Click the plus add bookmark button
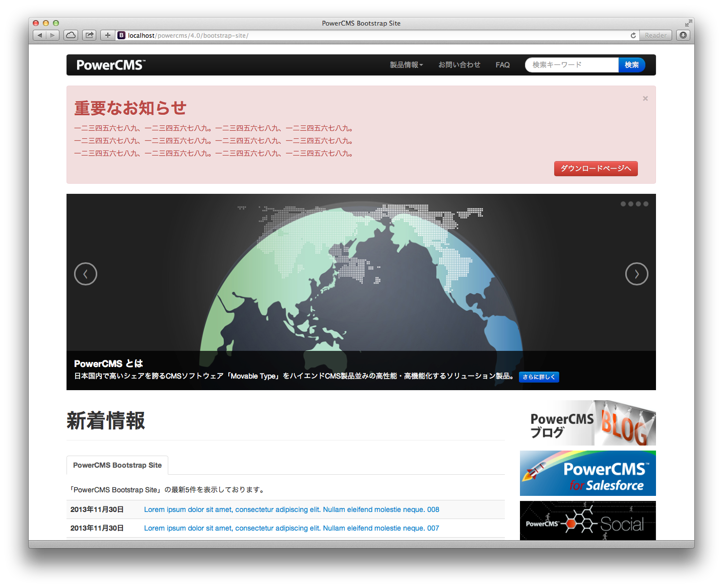 coord(107,35)
